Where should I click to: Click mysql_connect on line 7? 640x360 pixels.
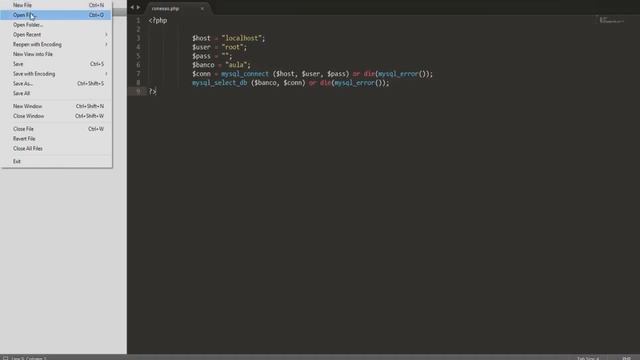245,74
